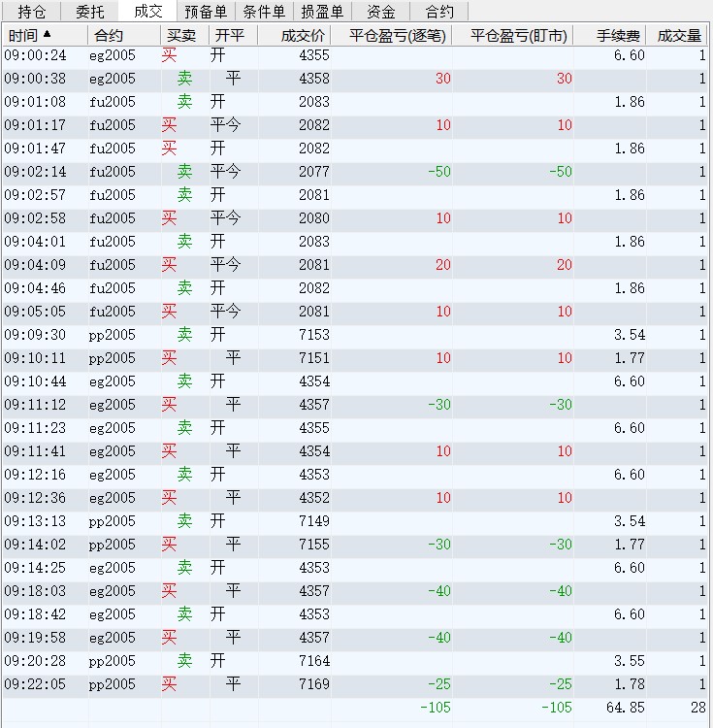Screen dimensions: 713x728
Task: Click price 4354 in 09:10:44 row
Action: coord(314,381)
